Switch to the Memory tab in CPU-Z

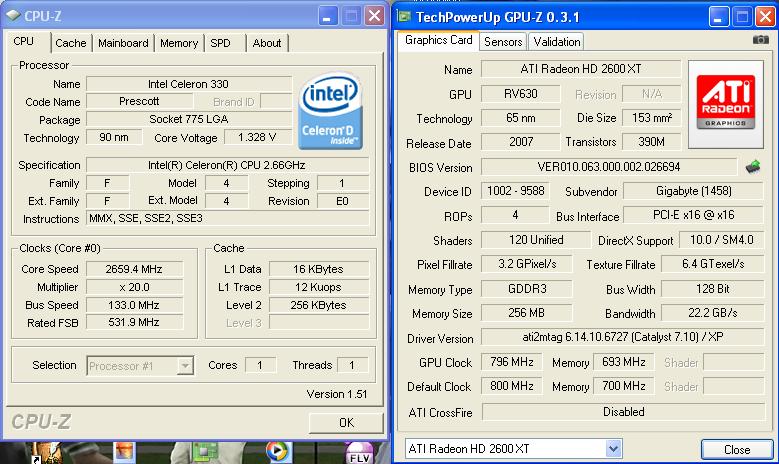[179, 43]
